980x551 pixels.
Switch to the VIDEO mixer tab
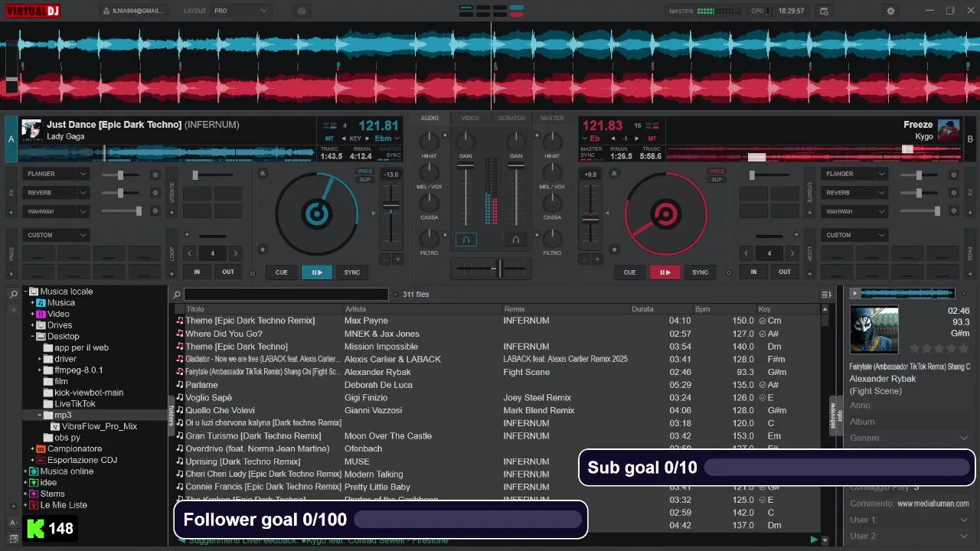tap(470, 118)
